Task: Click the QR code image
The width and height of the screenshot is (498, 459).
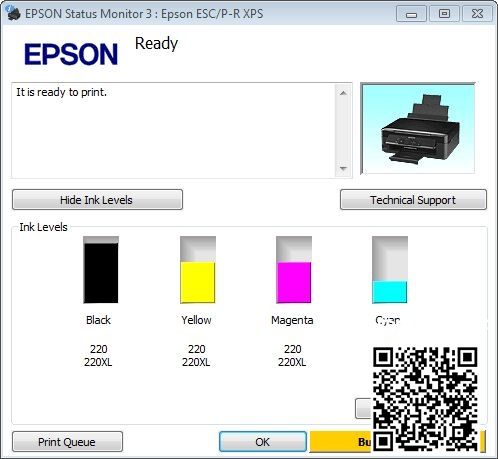Action: click(x=425, y=399)
